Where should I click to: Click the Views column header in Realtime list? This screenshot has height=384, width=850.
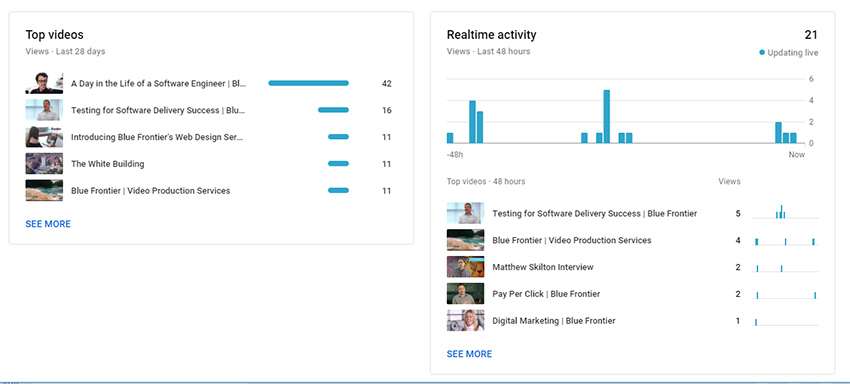click(x=729, y=181)
